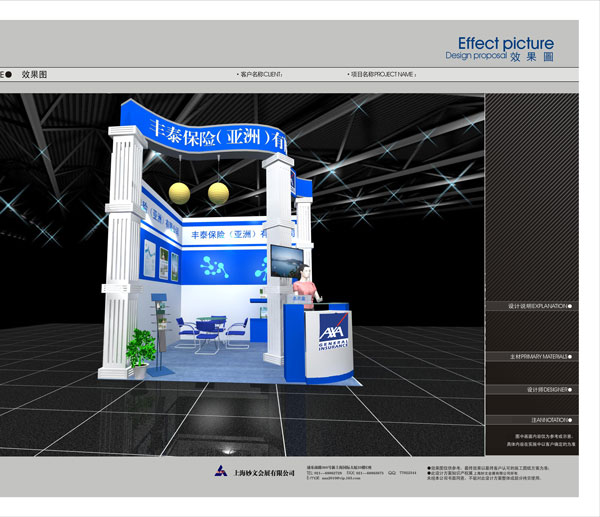Image resolution: width=600 pixels, height=517 pixels.
Task: Click the right yellow hanging sphere
Action: [218, 193]
